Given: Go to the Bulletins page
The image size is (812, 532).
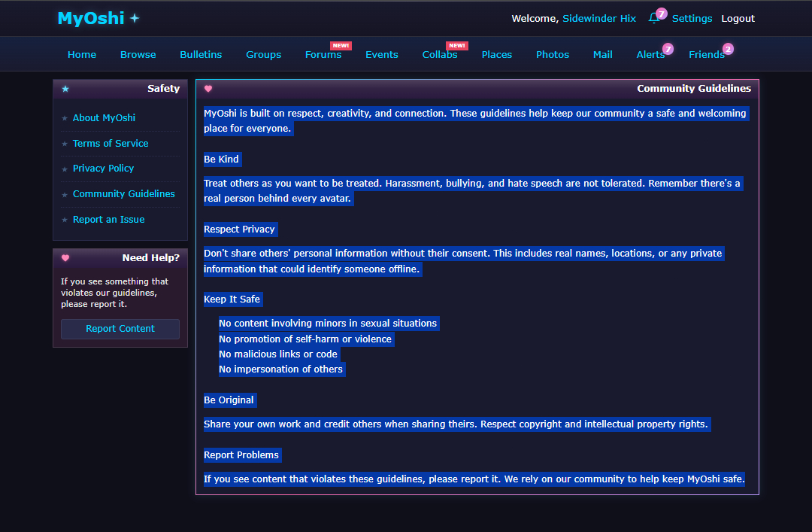Looking at the screenshot, I should click(x=201, y=55).
